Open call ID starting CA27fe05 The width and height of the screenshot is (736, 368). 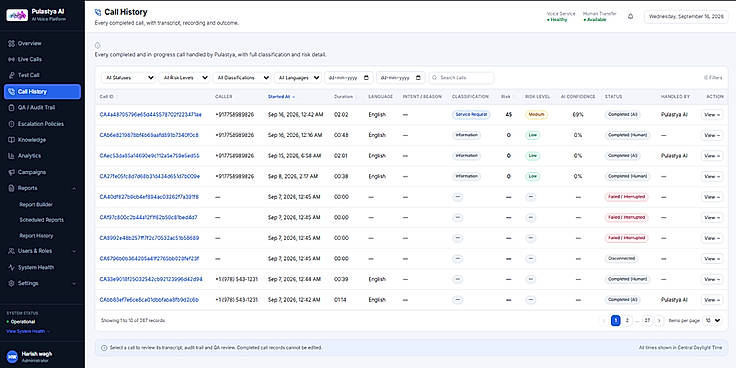pos(150,176)
